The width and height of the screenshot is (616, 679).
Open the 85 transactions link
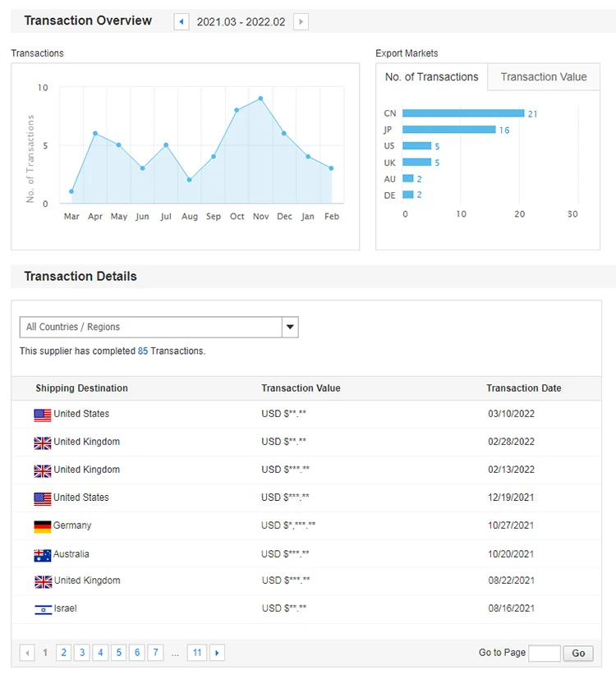click(143, 351)
